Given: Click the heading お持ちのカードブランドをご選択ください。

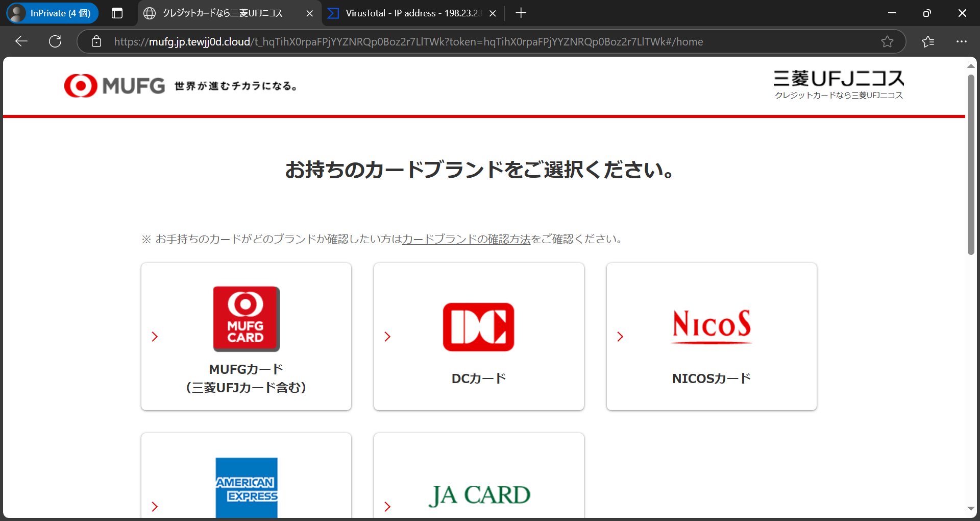Looking at the screenshot, I should tap(480, 170).
